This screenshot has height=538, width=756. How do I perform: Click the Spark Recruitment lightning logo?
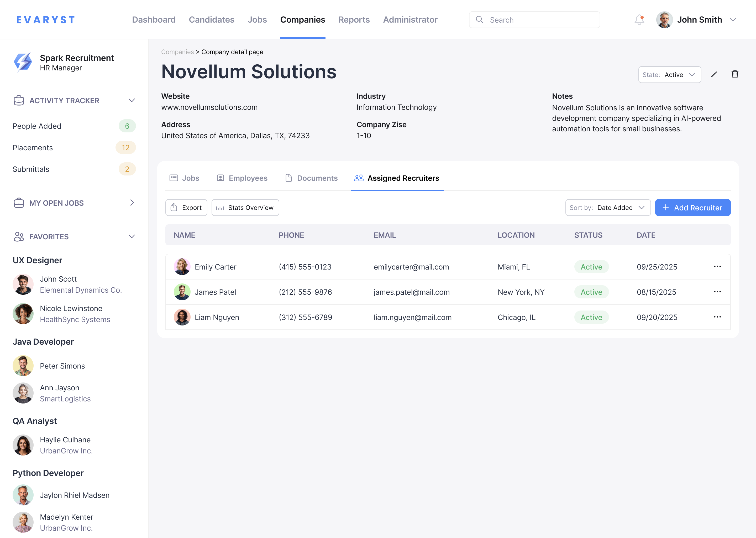(x=23, y=62)
